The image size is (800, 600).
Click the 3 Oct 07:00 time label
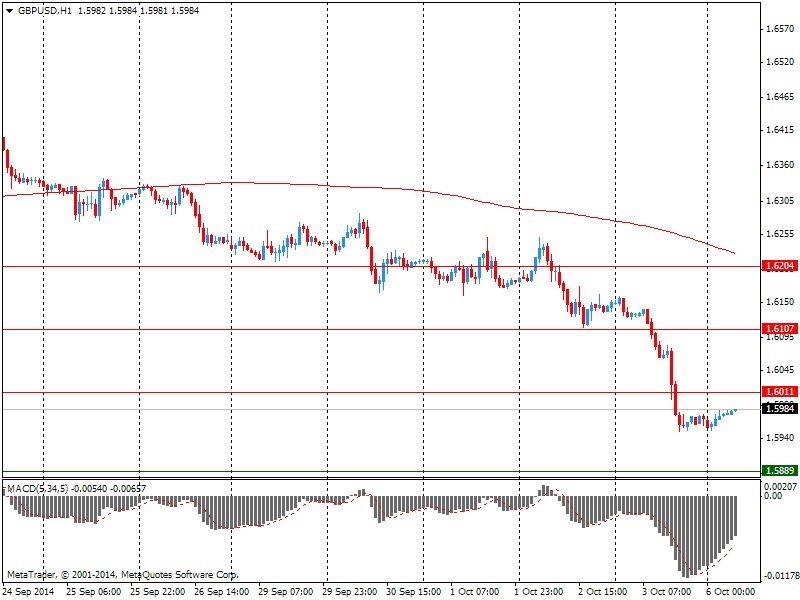[667, 592]
